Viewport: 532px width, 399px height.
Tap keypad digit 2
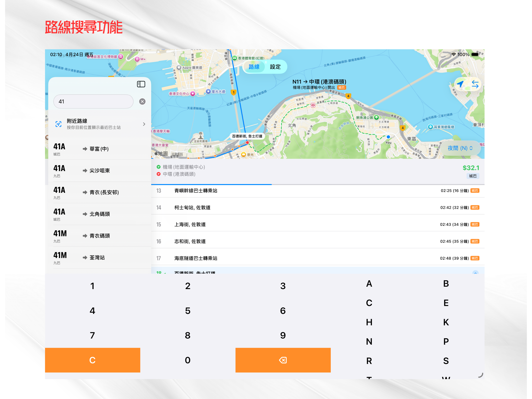[x=188, y=286]
